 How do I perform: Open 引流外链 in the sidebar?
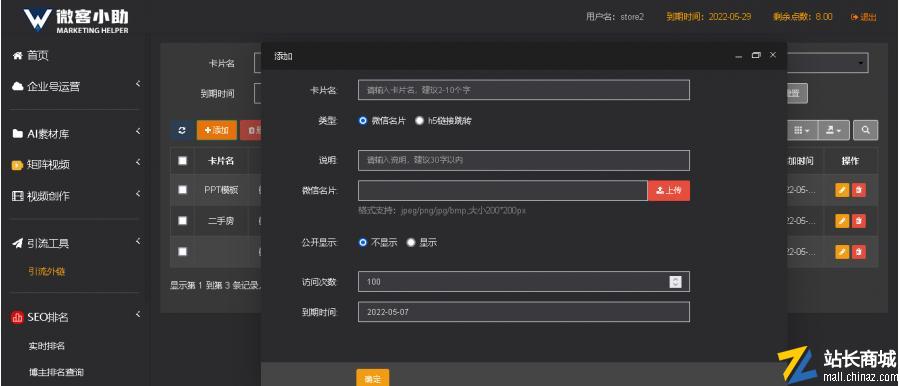point(46,272)
